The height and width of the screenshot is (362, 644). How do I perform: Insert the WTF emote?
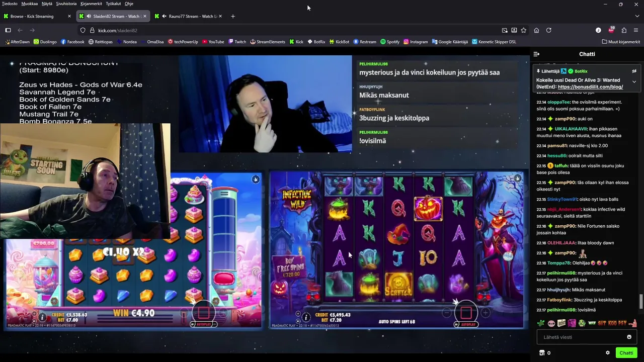tap(591, 323)
